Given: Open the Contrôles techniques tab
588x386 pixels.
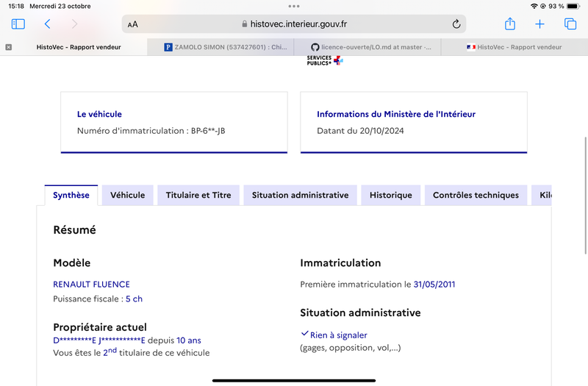Looking at the screenshot, I should pos(476,195).
